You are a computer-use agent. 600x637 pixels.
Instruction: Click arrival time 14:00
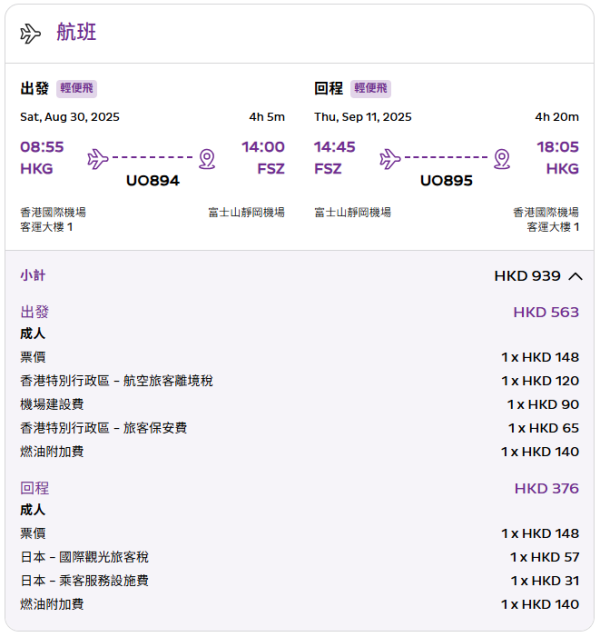click(x=263, y=147)
